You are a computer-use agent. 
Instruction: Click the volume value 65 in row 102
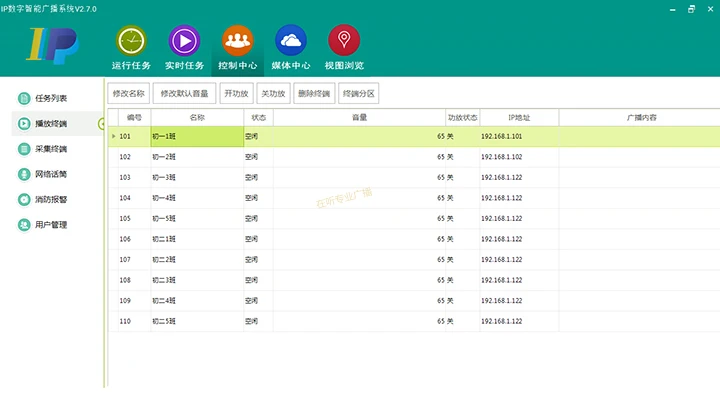(441, 157)
